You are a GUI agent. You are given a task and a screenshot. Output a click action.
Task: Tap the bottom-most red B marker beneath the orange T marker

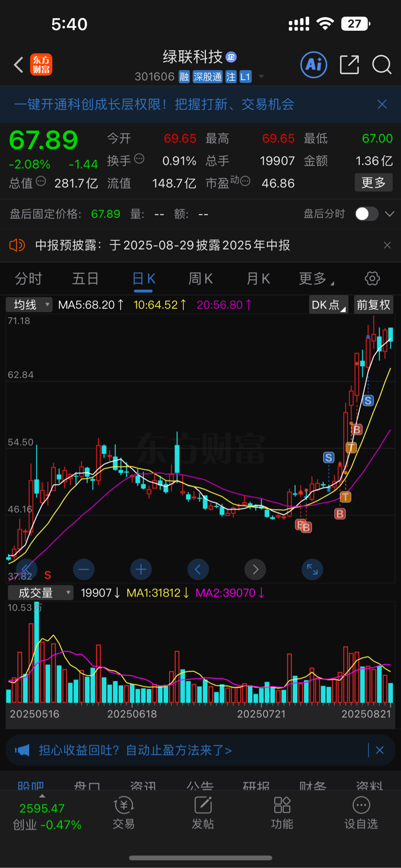340,514
